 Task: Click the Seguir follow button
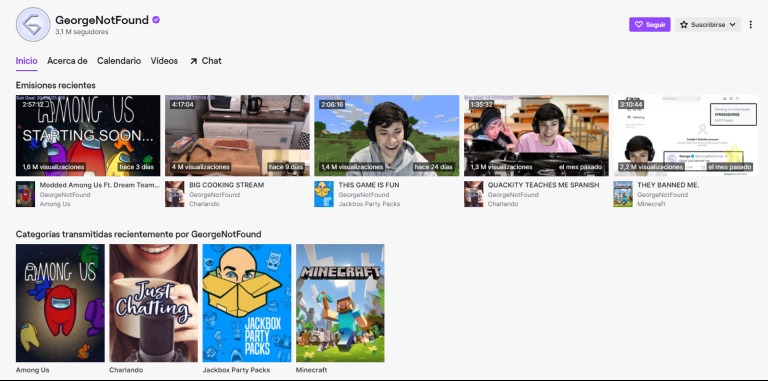tap(649, 24)
